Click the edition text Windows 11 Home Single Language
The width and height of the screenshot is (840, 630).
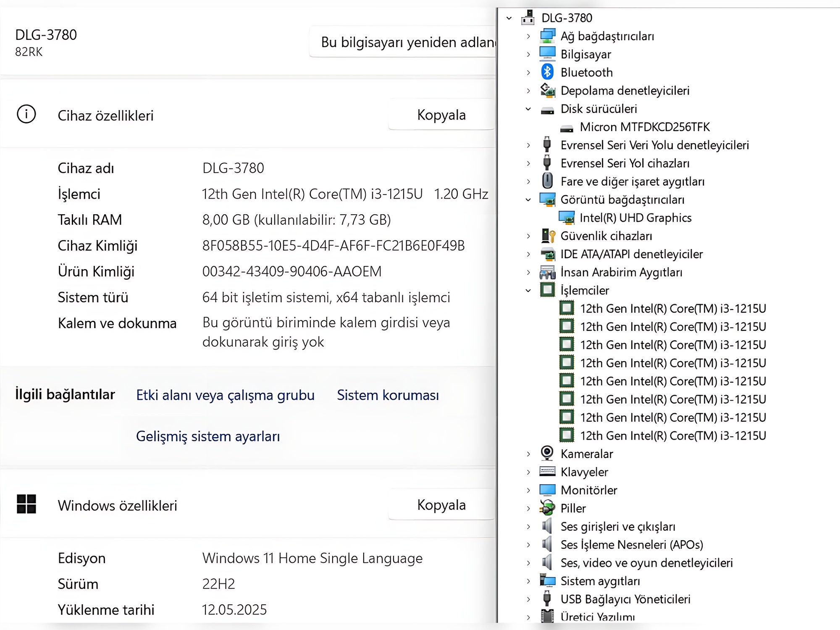pyautogui.click(x=312, y=558)
